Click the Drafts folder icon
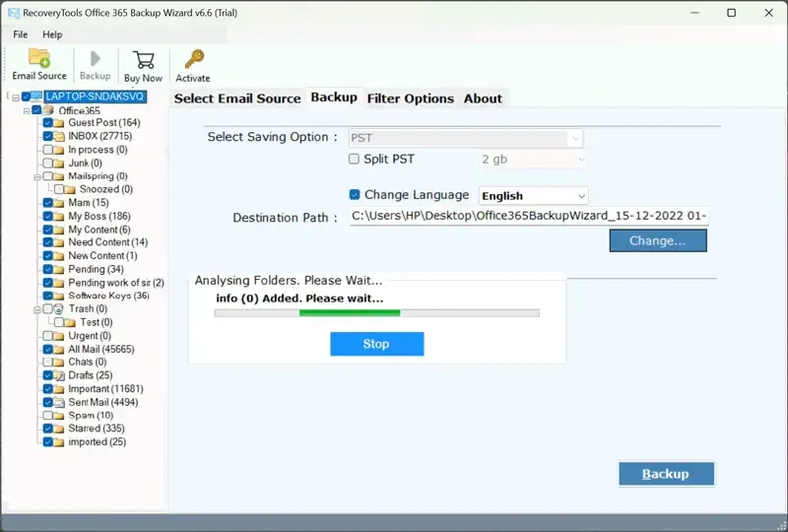 (59, 375)
